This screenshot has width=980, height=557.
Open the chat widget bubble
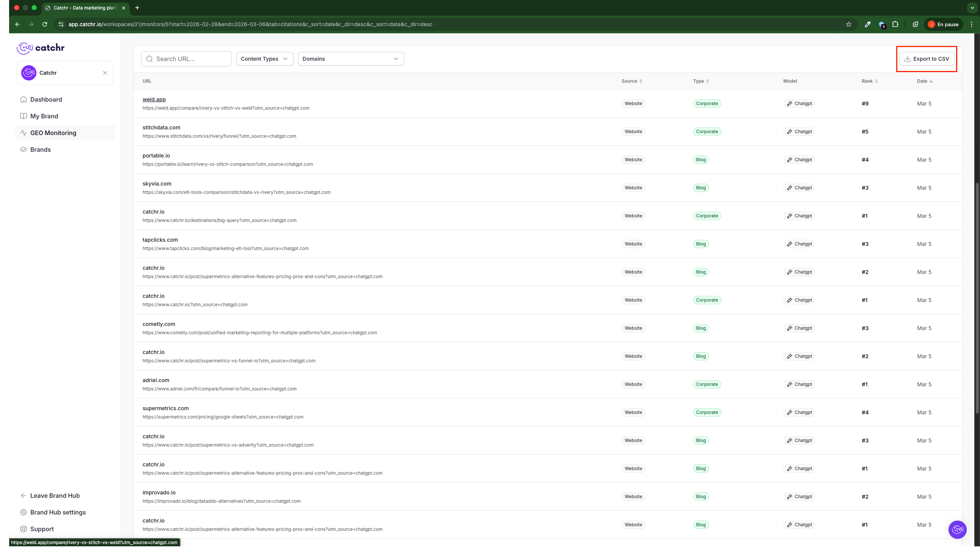click(957, 529)
